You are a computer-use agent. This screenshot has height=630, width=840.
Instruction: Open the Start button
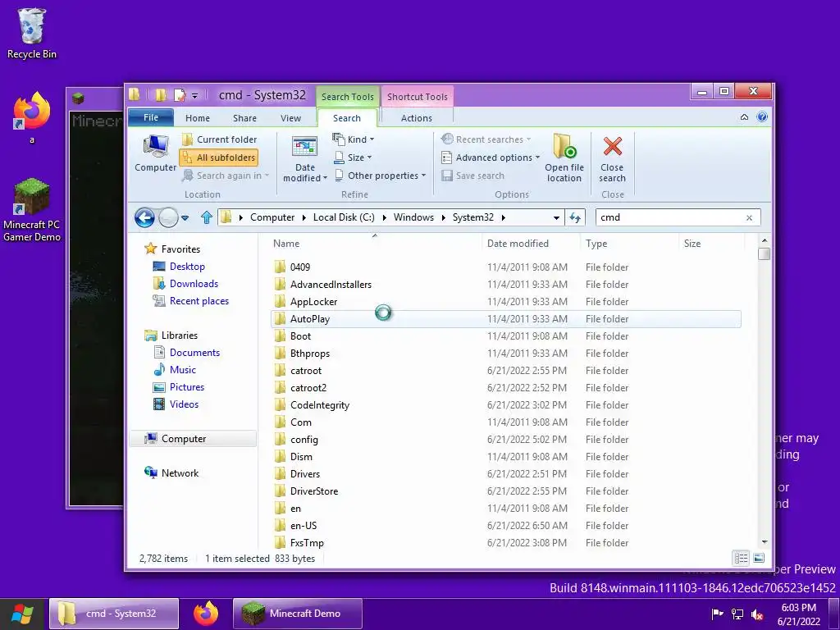click(x=22, y=614)
